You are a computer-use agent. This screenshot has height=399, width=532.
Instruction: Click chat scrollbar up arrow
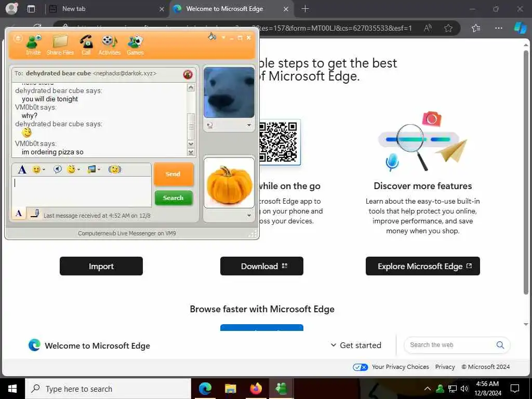coord(191,87)
